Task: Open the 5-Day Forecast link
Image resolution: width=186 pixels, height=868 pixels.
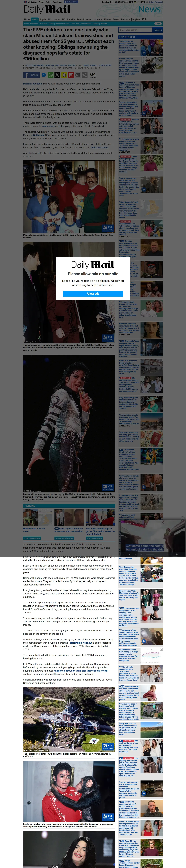Action: [x=156, y=2]
